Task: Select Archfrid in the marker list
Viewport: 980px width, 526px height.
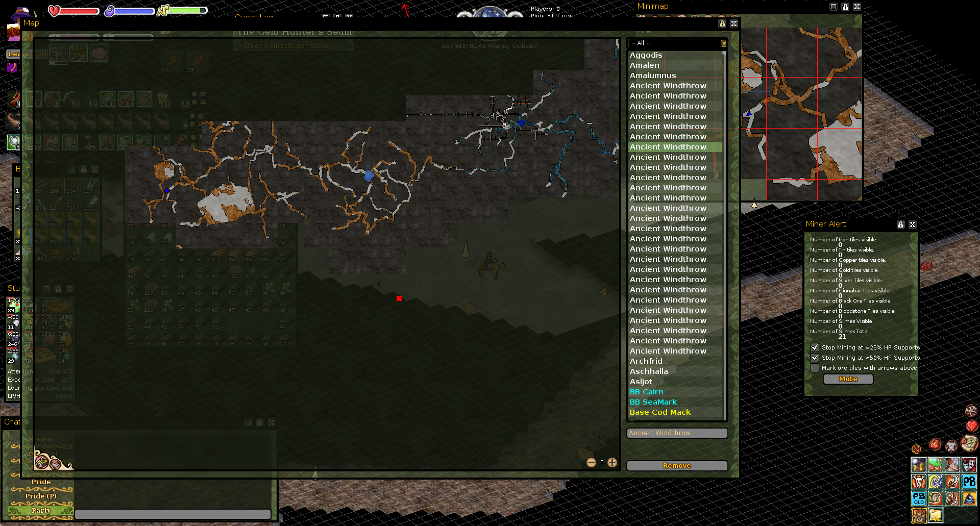Action: [675, 361]
